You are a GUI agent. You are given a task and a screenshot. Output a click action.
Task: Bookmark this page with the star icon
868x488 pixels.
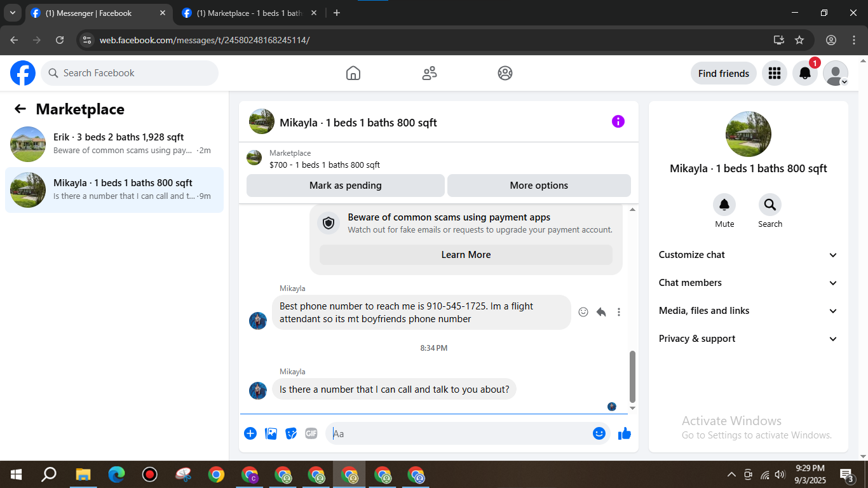(799, 40)
